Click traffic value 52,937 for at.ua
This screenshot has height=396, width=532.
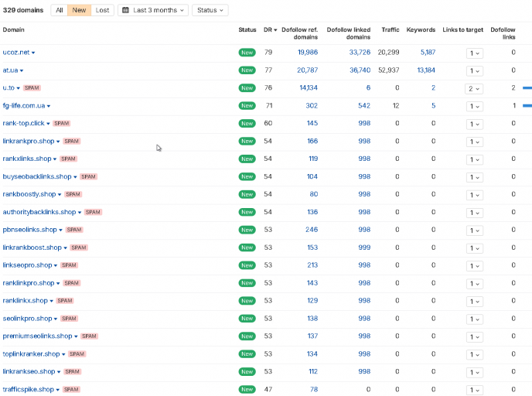point(389,70)
